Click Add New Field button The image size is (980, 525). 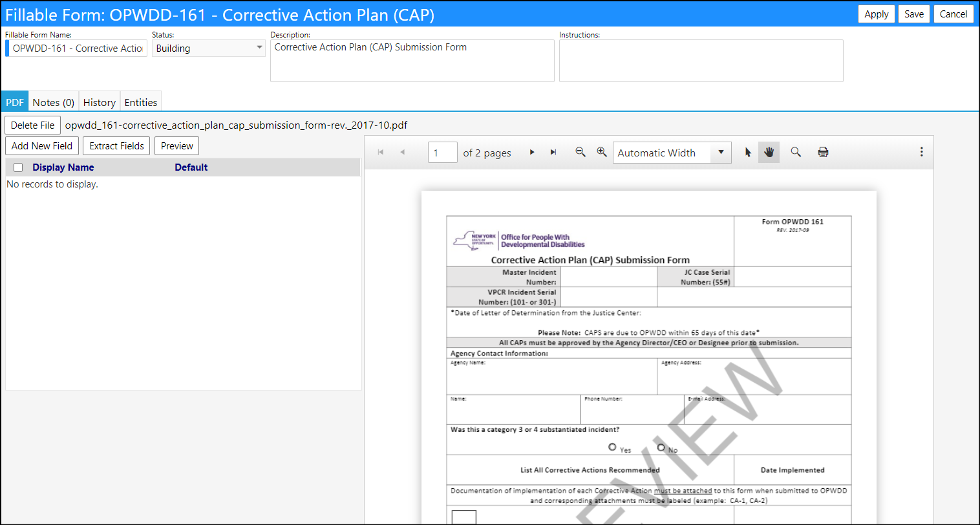pos(42,146)
